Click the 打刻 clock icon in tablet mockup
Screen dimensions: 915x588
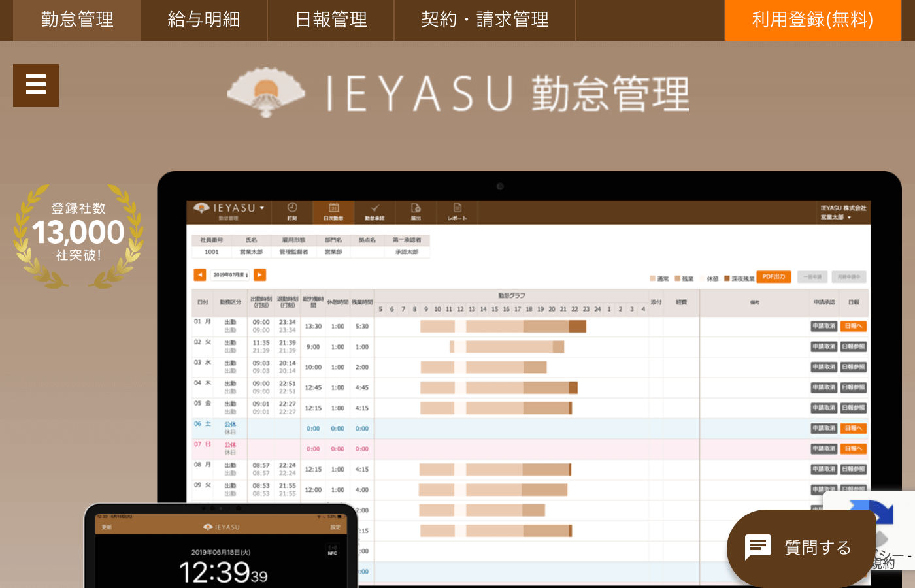(x=292, y=212)
